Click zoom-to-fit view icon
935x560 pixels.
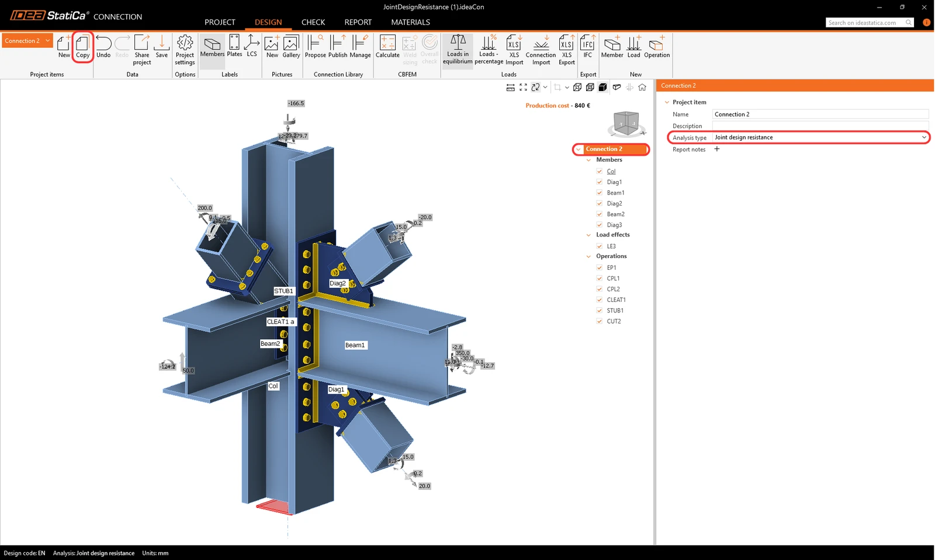[x=523, y=87]
